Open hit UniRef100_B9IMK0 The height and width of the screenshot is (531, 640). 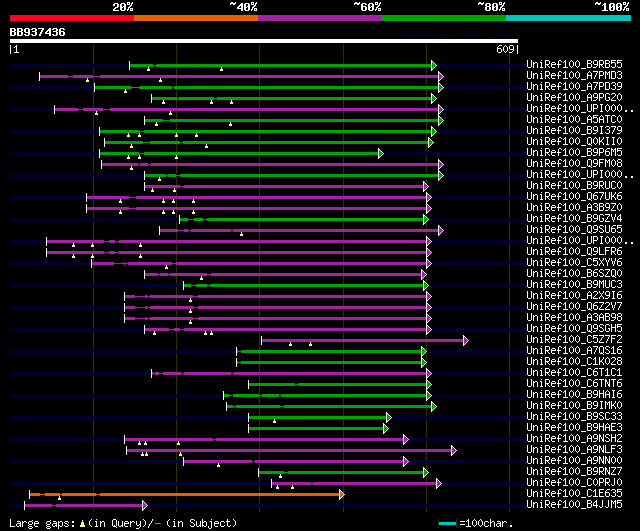574,406
